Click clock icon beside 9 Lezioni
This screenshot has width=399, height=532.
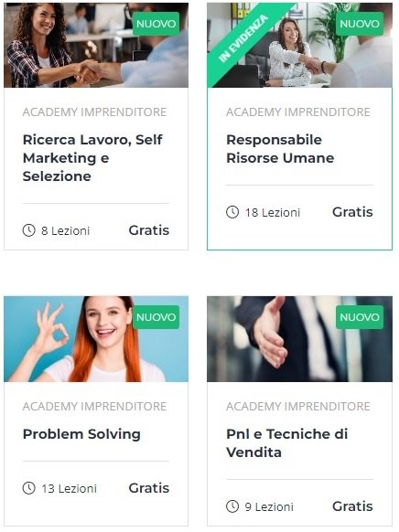tap(232, 506)
